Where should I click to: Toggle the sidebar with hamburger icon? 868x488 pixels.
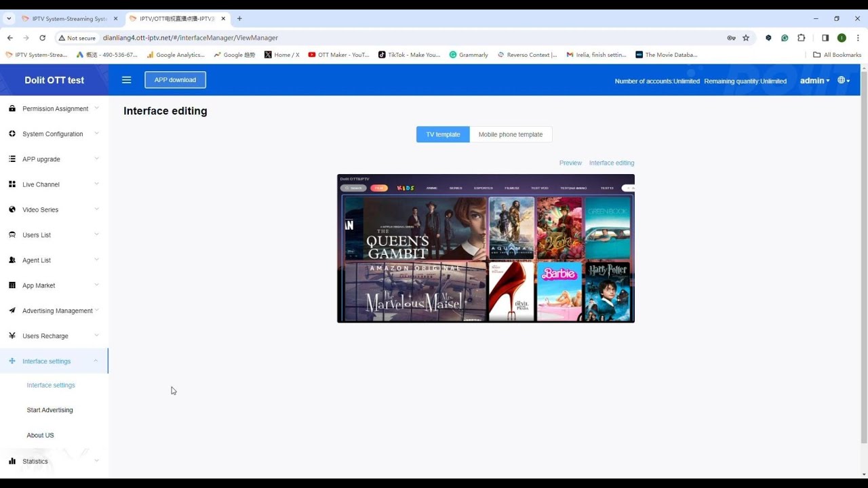[x=126, y=80]
